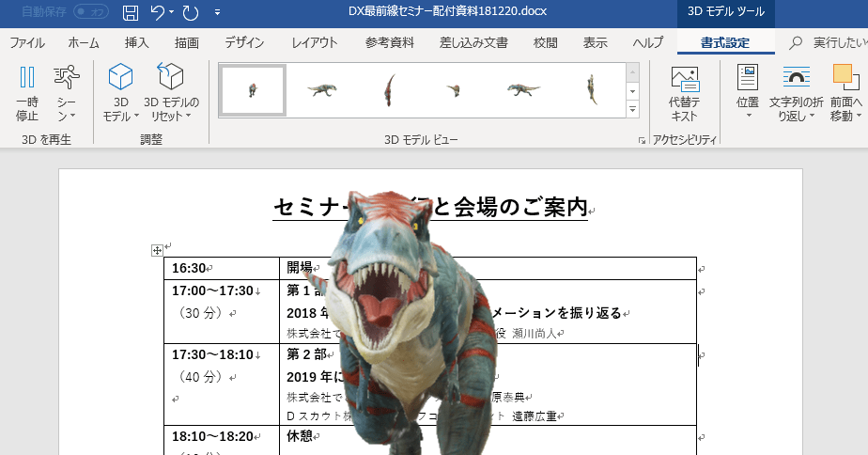The height and width of the screenshot is (455, 868).
Task: Switch to the ホーム tab
Action: (x=84, y=42)
